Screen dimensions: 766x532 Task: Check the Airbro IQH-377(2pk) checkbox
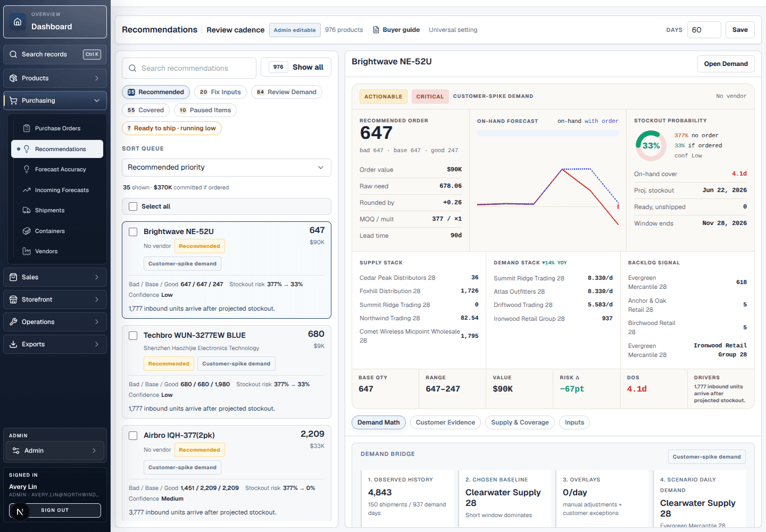click(x=133, y=435)
